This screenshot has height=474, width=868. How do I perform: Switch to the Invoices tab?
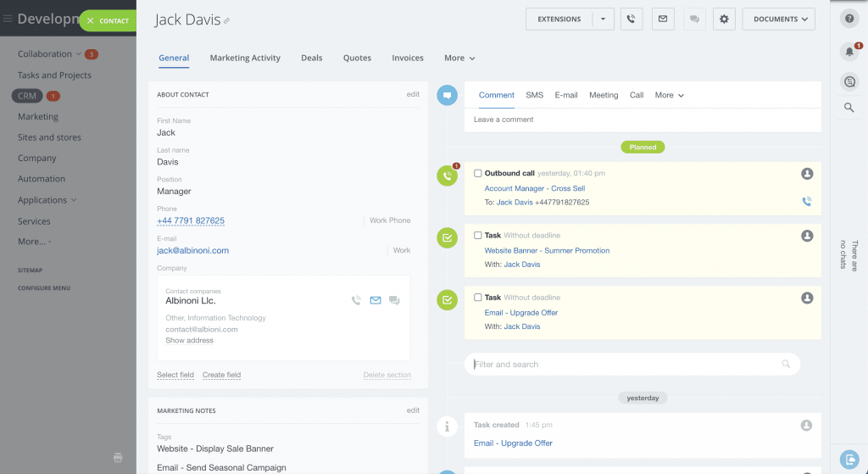408,58
